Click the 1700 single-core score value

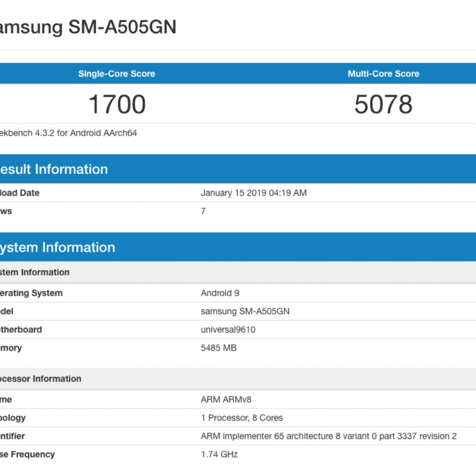click(x=117, y=104)
